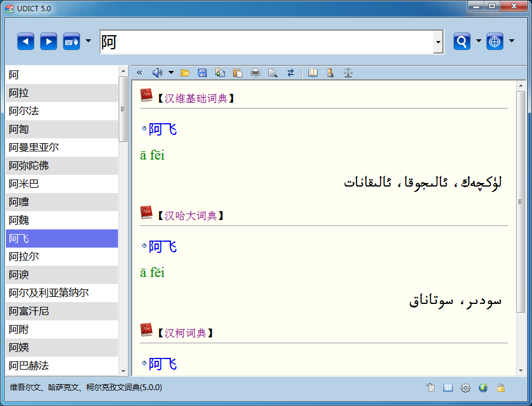This screenshot has width=532, height=406.
Task: Open dropdown arrow next to globe button
Action: 511,42
